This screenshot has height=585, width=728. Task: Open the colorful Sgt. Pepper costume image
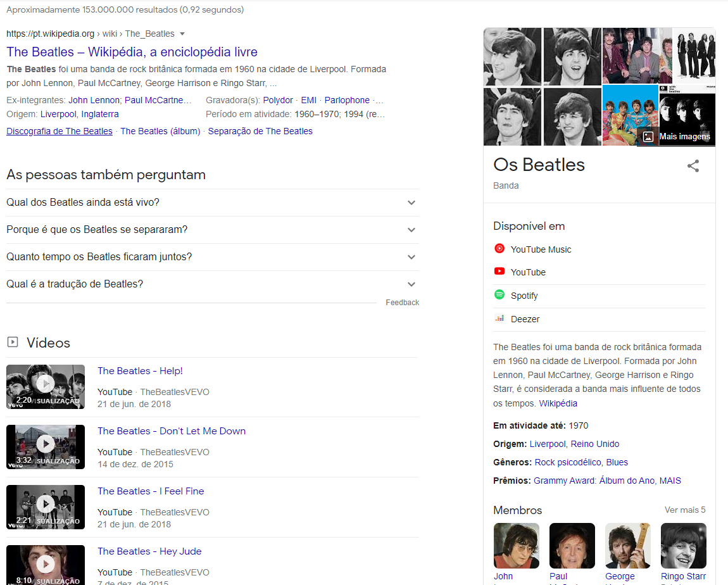[631, 116]
